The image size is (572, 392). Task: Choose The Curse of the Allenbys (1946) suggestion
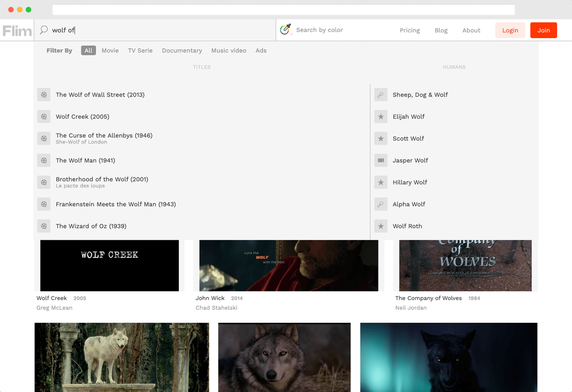point(104,135)
